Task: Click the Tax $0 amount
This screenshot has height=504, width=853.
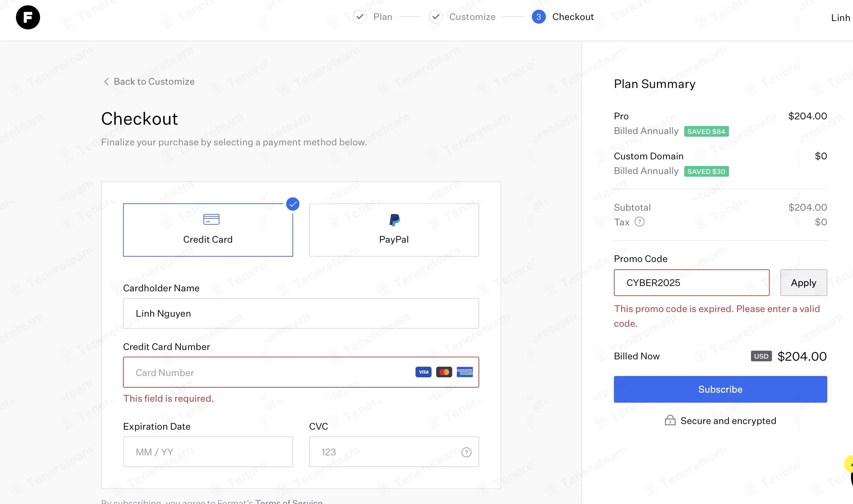Action: point(821,222)
